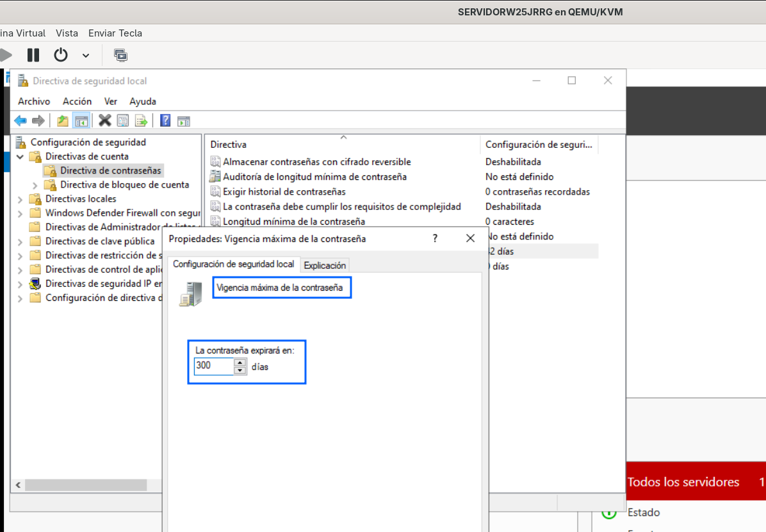This screenshot has height=532, width=766.
Task: Select the Configuración de seguridad local tab
Action: pos(234,264)
